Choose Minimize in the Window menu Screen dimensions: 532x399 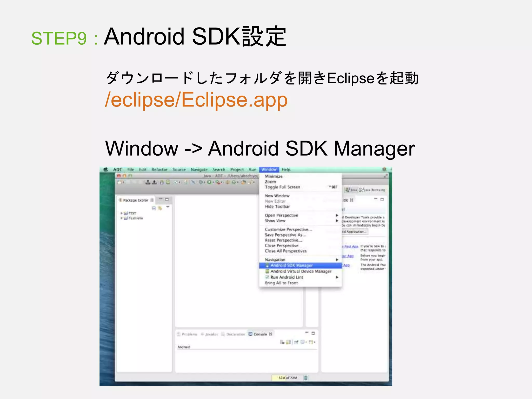pyautogui.click(x=300, y=176)
